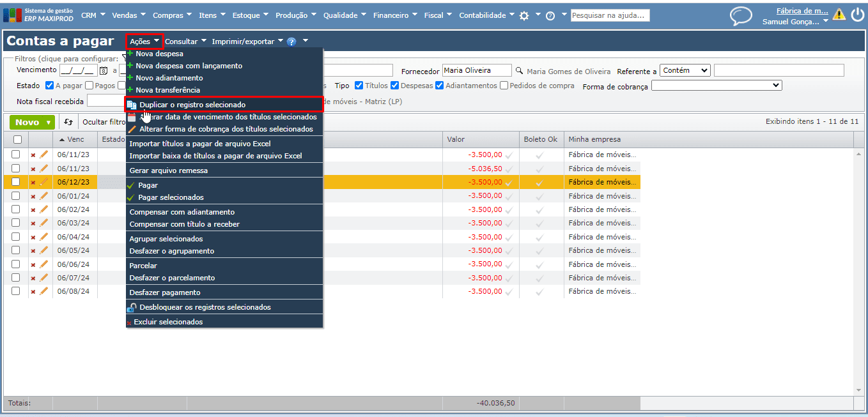Open the settings gear menu
This screenshot has width=868, height=417.
pyautogui.click(x=524, y=16)
